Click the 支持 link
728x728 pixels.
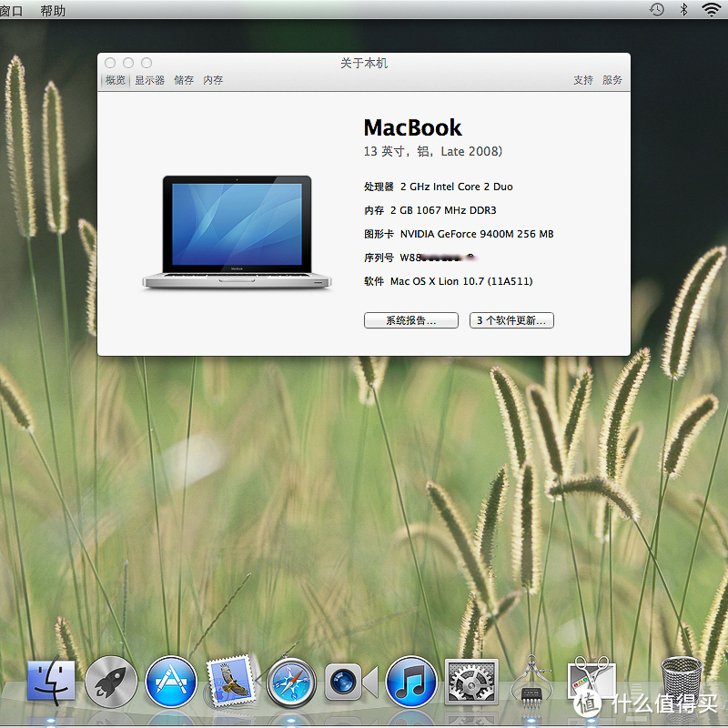pyautogui.click(x=582, y=79)
